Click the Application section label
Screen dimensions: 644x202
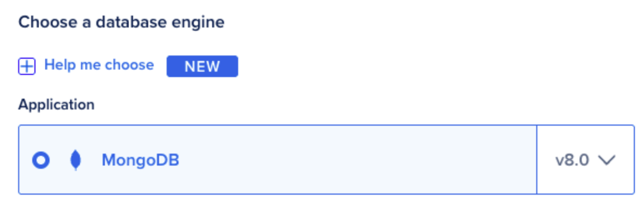56,104
